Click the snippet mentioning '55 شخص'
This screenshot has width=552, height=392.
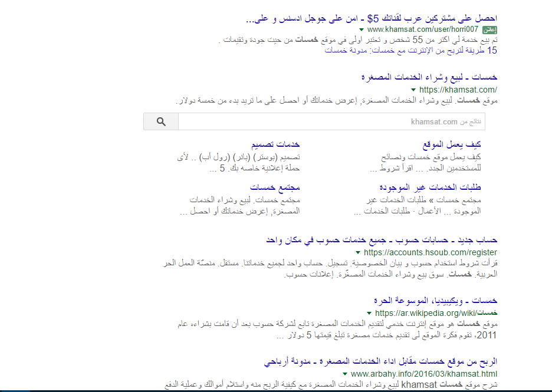coord(358,39)
